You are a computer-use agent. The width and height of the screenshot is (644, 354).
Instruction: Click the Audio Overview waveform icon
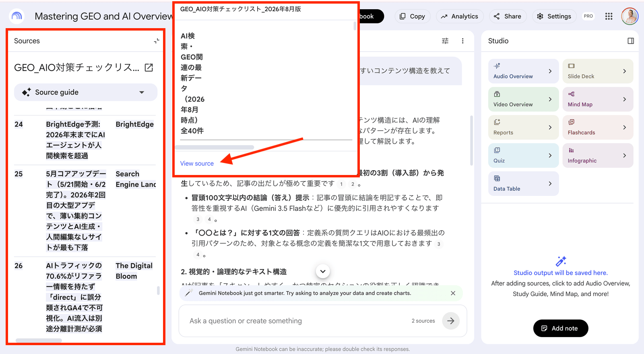[x=497, y=66]
